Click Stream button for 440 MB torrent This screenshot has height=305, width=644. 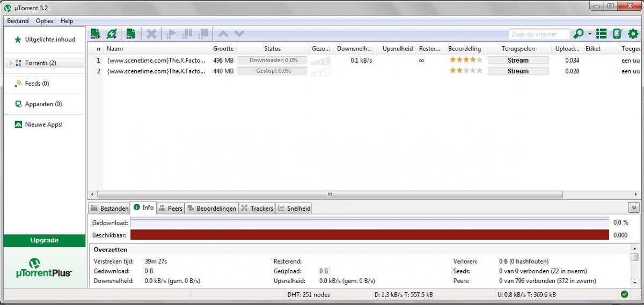point(518,71)
